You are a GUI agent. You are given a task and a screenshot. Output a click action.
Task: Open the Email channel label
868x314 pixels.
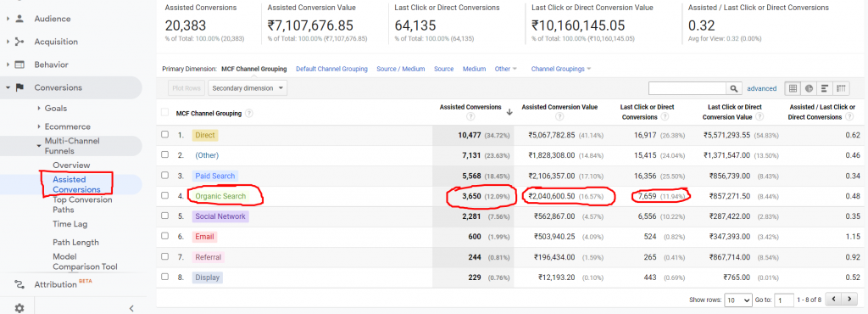pyautogui.click(x=204, y=237)
